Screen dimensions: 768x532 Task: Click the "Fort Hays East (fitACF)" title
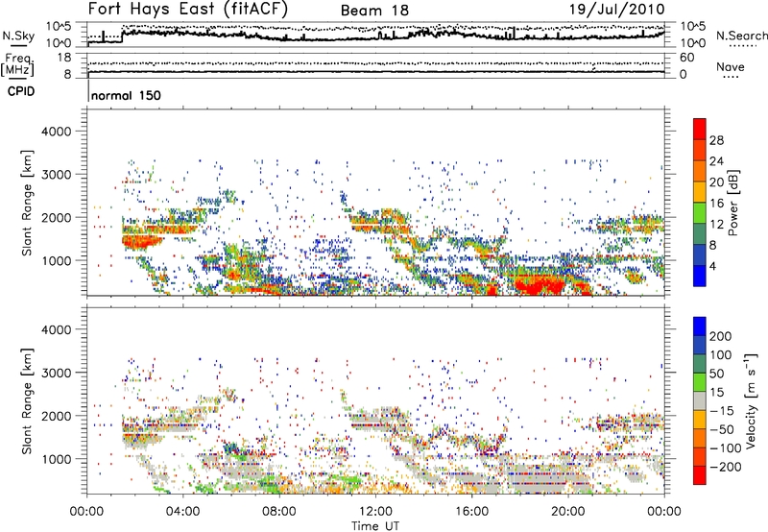tap(187, 10)
